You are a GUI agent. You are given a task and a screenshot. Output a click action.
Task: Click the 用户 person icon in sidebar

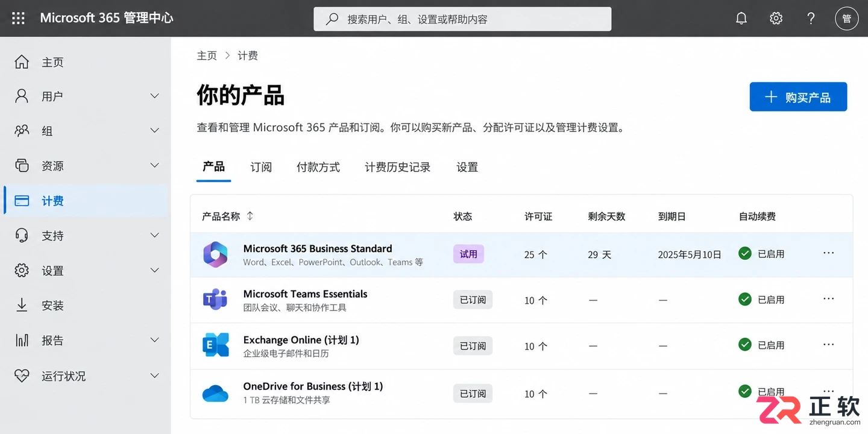pos(22,96)
